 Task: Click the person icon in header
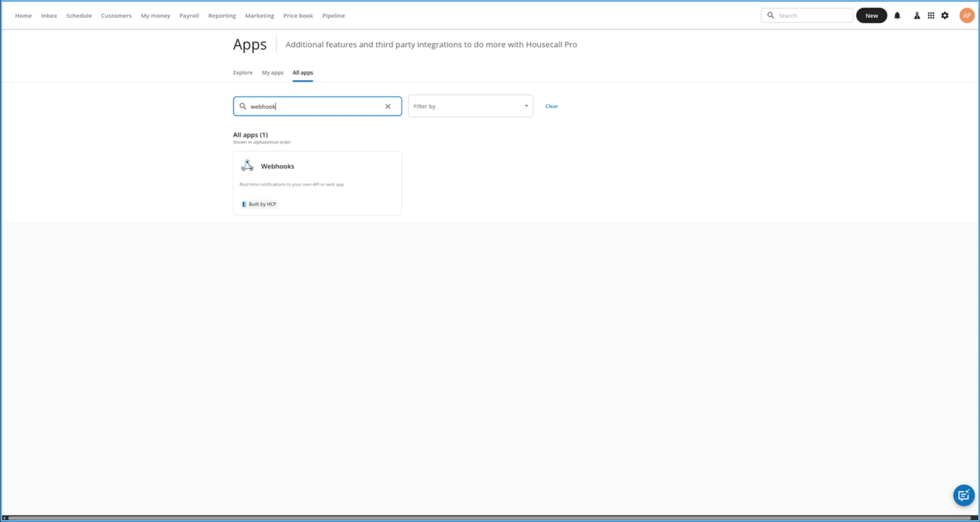(917, 16)
